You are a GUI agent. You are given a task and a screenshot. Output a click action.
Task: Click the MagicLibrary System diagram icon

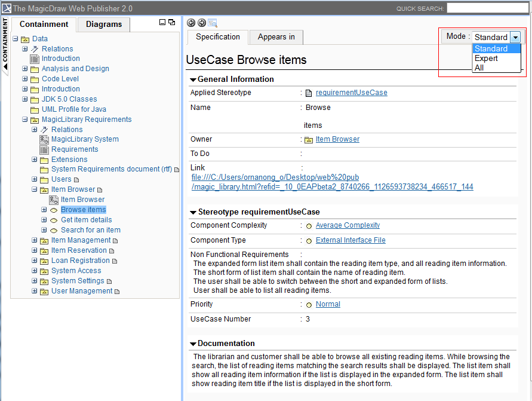pos(44,139)
